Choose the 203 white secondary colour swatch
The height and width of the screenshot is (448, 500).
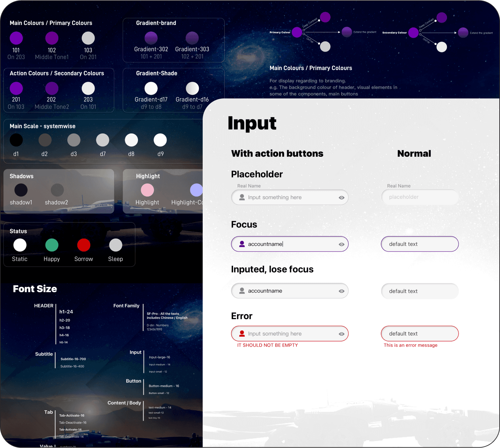pos(88,88)
